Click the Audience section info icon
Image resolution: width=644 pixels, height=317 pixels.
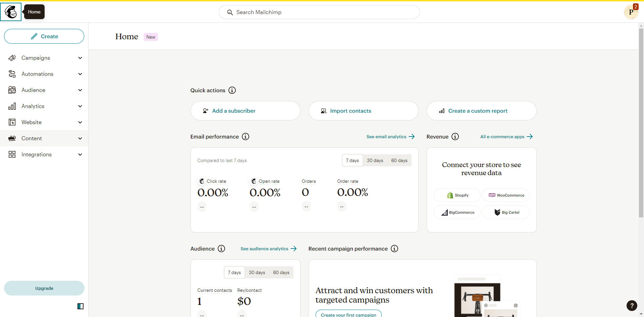tap(221, 249)
